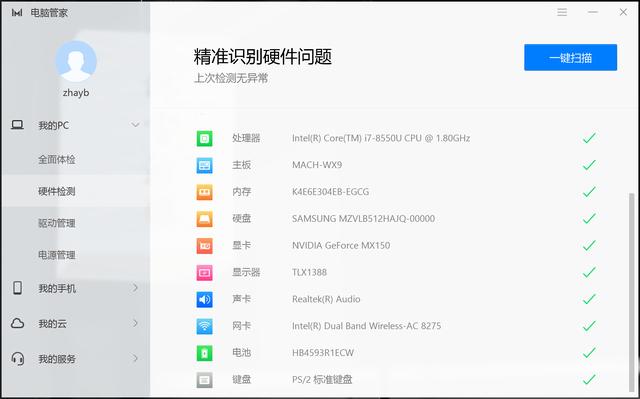Image resolution: width=640 pixels, height=399 pixels.
Task: Click the 网卡 row label
Action: tap(242, 326)
